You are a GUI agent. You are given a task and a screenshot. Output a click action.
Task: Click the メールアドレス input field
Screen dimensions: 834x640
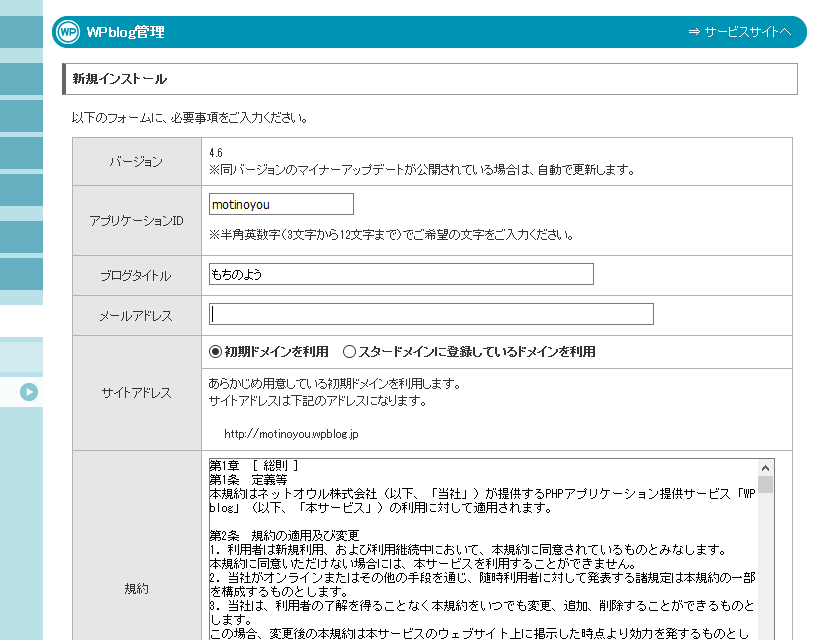(431, 314)
